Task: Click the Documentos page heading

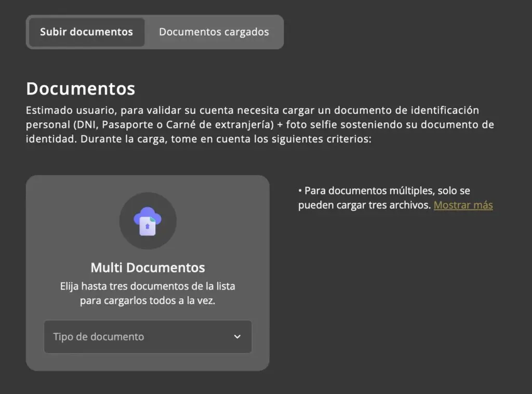Action: [80, 88]
